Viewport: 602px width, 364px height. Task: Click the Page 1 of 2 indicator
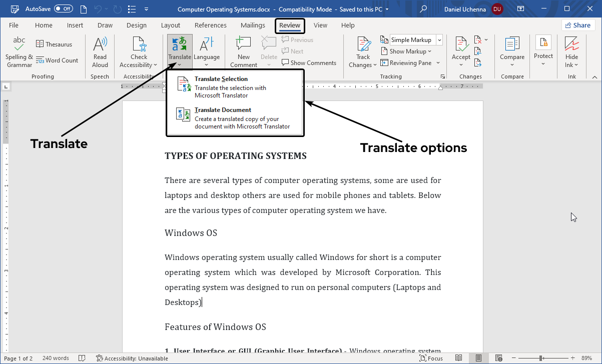18,358
